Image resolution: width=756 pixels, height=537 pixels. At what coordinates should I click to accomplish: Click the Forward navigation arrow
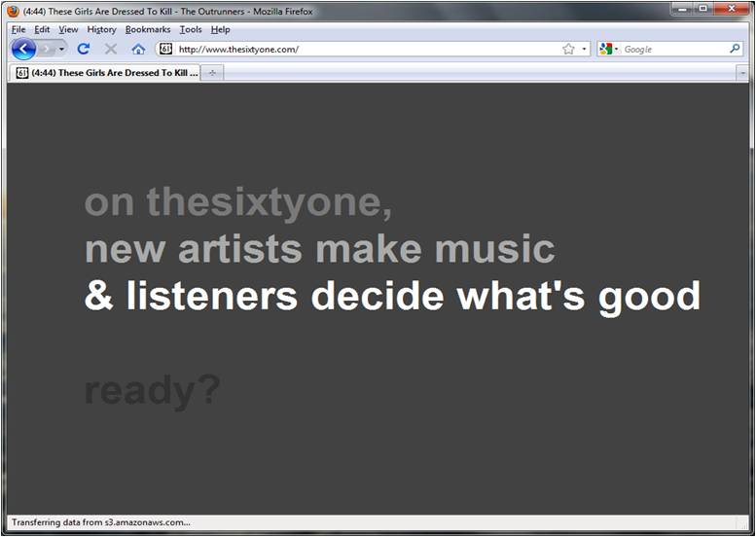pos(46,49)
